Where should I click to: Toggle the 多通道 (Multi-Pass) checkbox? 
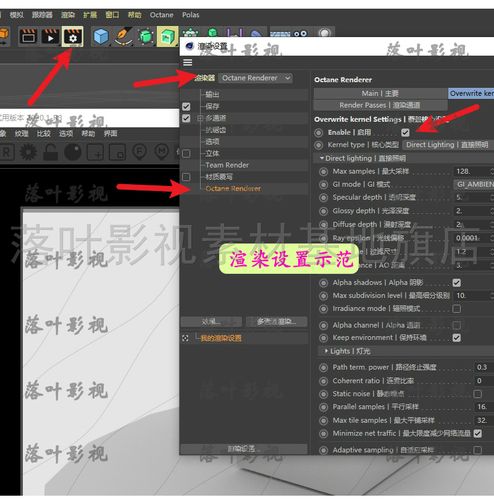186,118
